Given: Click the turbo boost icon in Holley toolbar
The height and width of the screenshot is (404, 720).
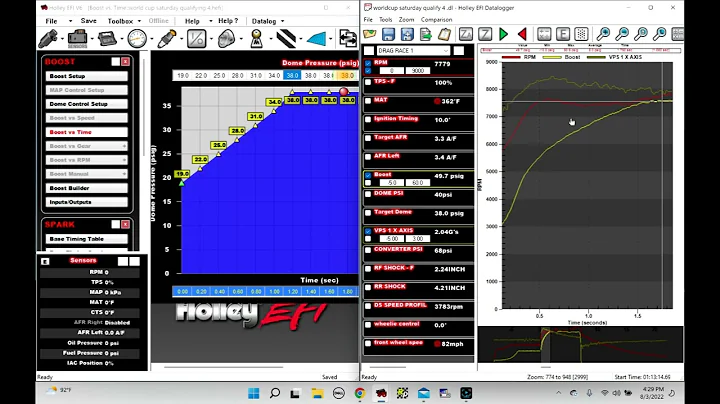Looking at the screenshot, I should point(226,39).
